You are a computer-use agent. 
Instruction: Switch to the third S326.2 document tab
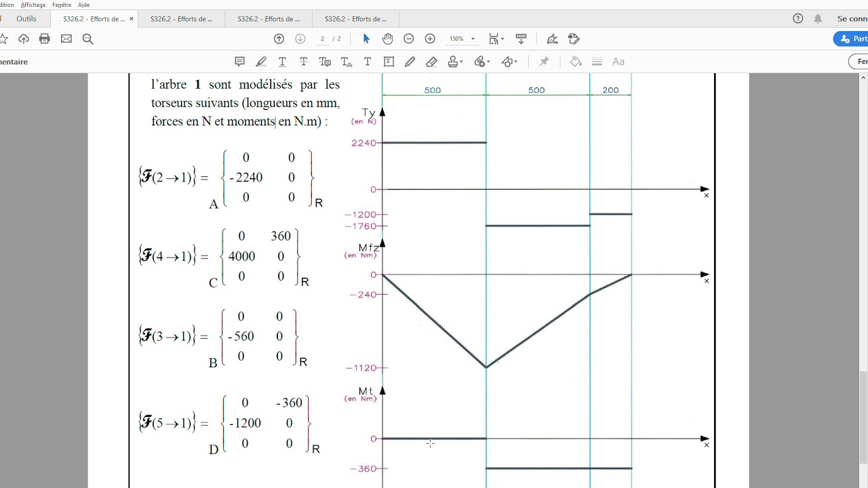269,19
